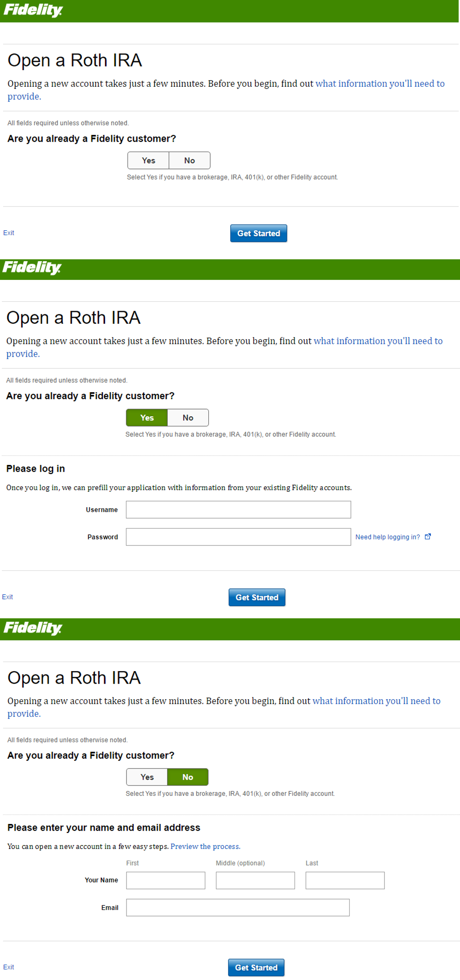
Task: Select the highlighted green Yes toggle
Action: click(147, 418)
